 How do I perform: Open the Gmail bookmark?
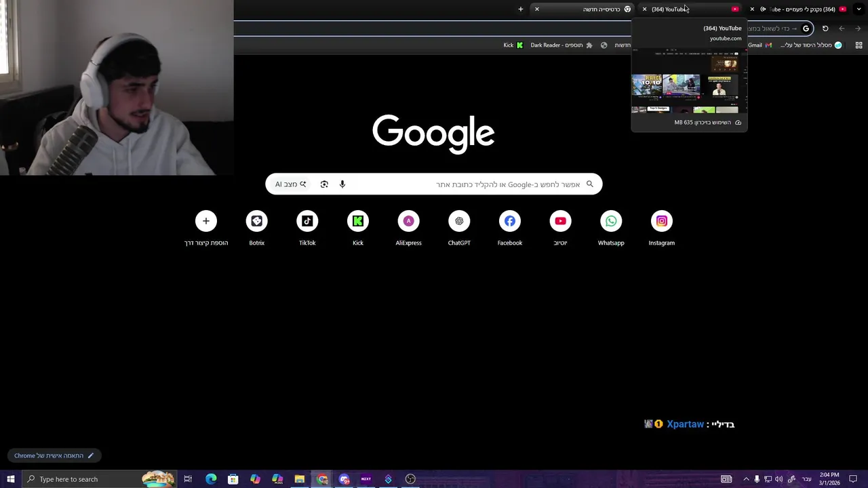[759, 45]
